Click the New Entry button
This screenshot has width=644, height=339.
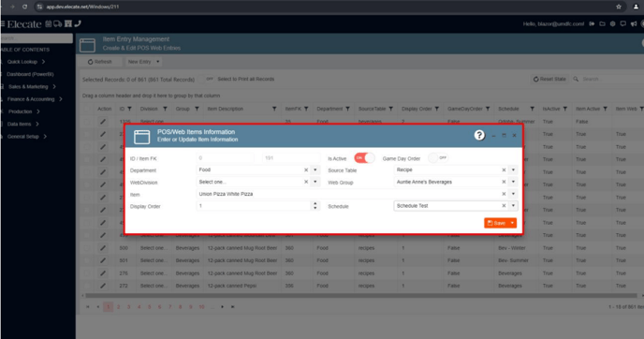[139, 62]
